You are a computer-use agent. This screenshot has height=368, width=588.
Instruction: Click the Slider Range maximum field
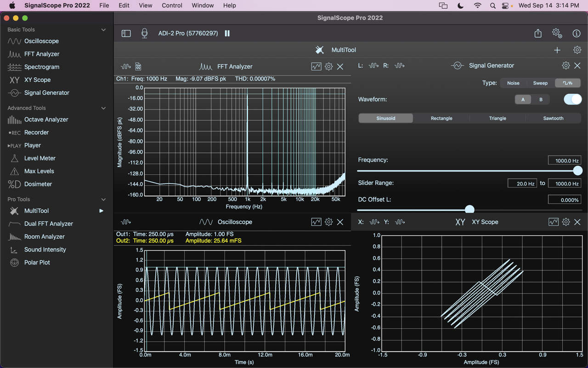(565, 184)
